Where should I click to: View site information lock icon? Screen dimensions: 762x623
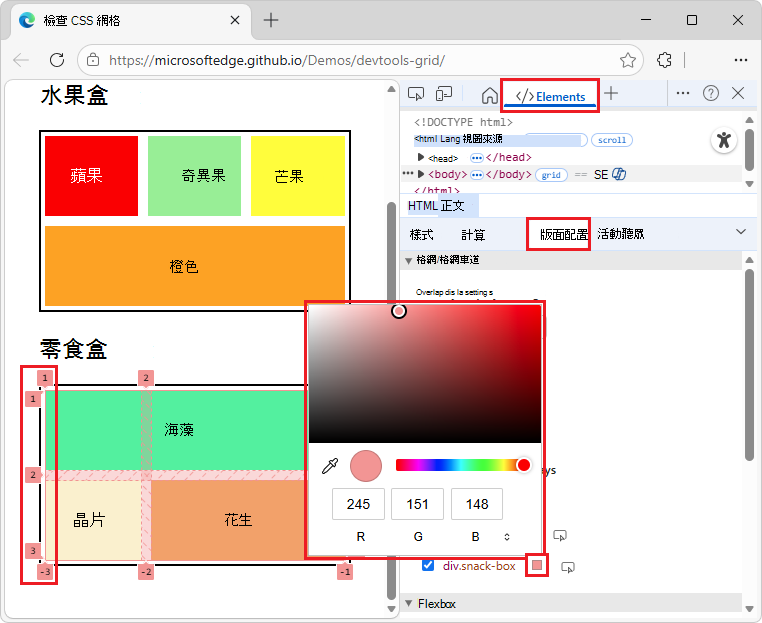(93, 60)
